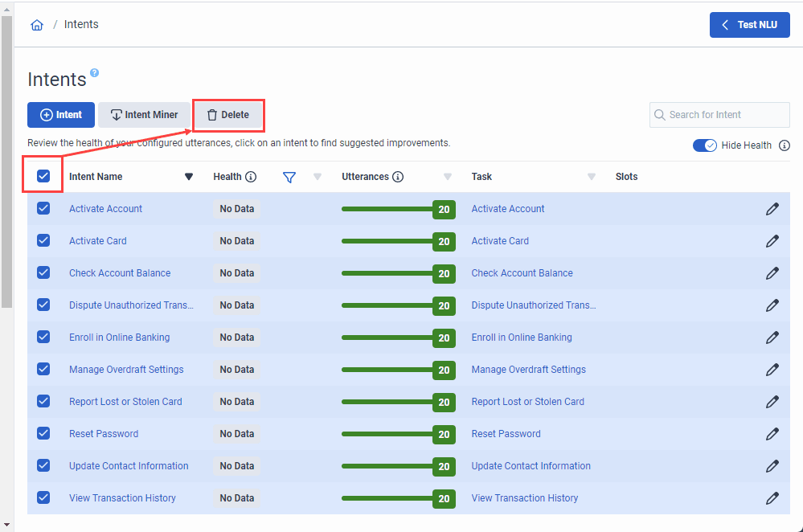Sort by Intent Name column arrow
803x532 pixels.
(x=189, y=177)
